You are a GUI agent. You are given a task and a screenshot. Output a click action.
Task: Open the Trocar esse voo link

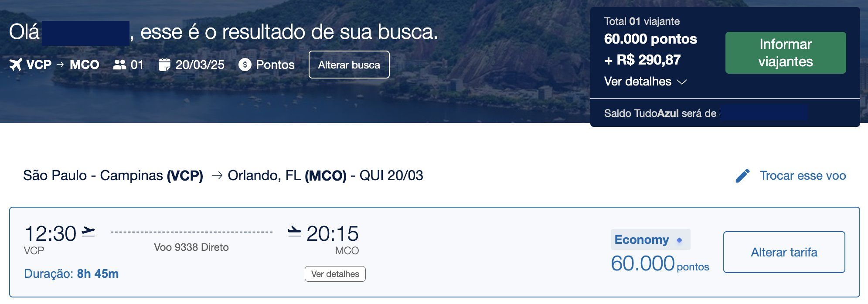pyautogui.click(x=803, y=176)
